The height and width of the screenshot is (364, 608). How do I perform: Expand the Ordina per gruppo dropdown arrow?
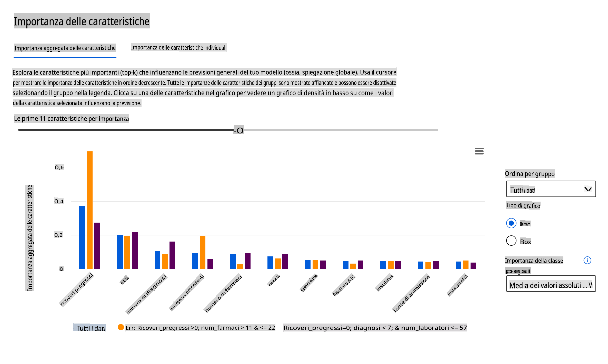pos(588,189)
